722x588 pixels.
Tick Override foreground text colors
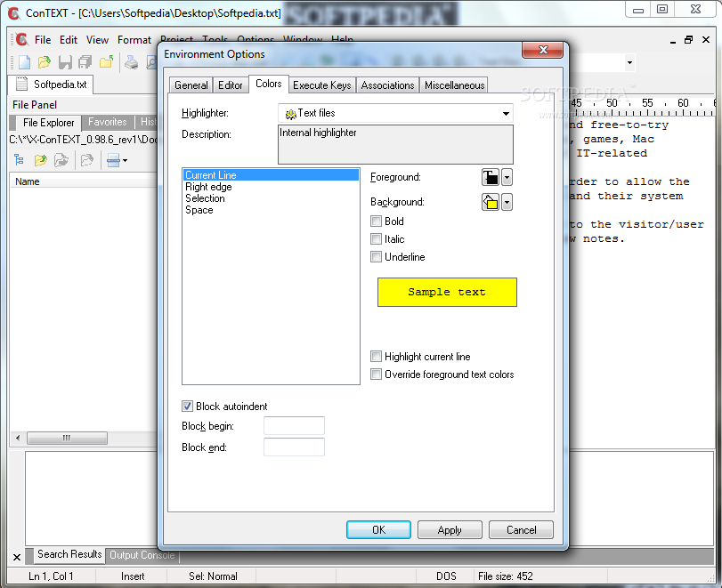(x=377, y=374)
